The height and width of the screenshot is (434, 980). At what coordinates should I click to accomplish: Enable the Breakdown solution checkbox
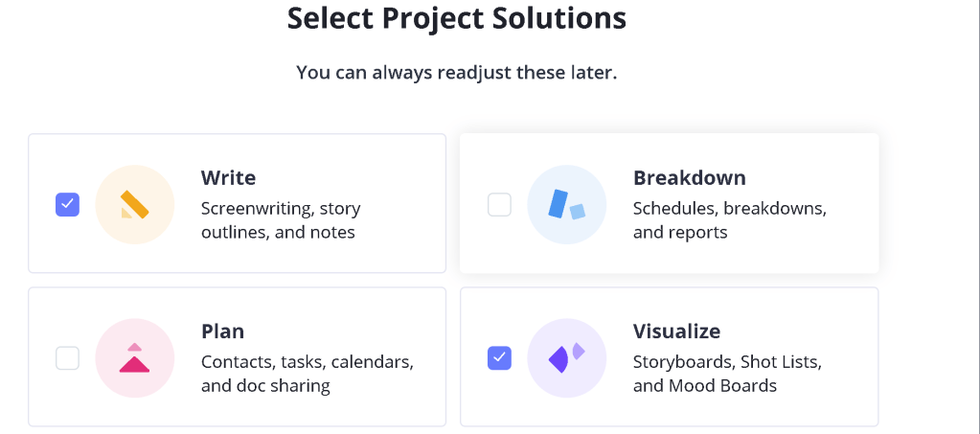(499, 204)
